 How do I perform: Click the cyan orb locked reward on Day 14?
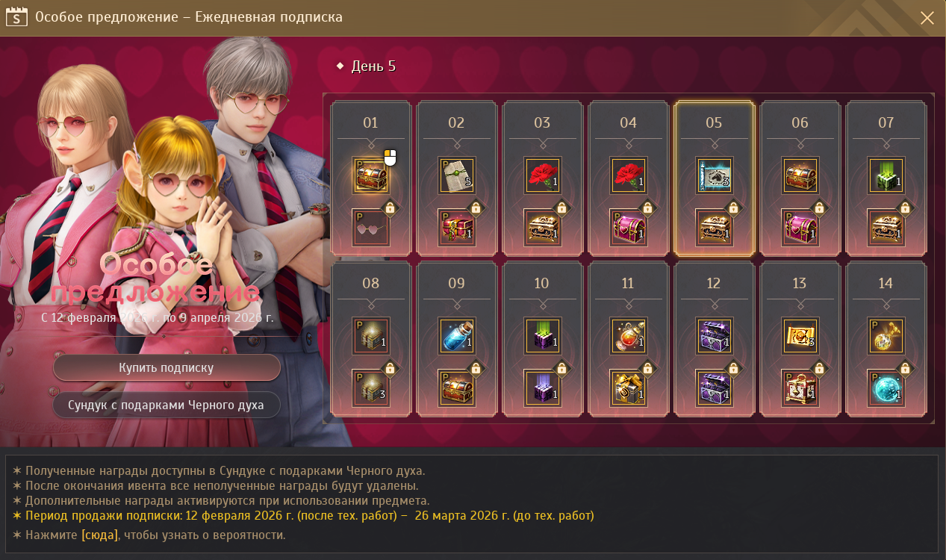pyautogui.click(x=886, y=388)
